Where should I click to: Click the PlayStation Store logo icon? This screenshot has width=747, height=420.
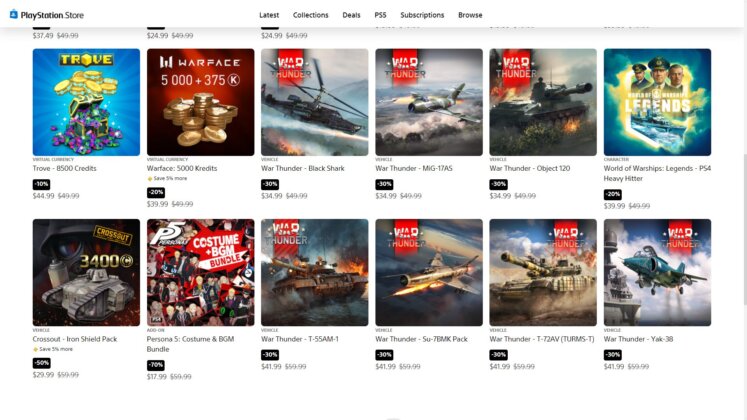click(14, 14)
